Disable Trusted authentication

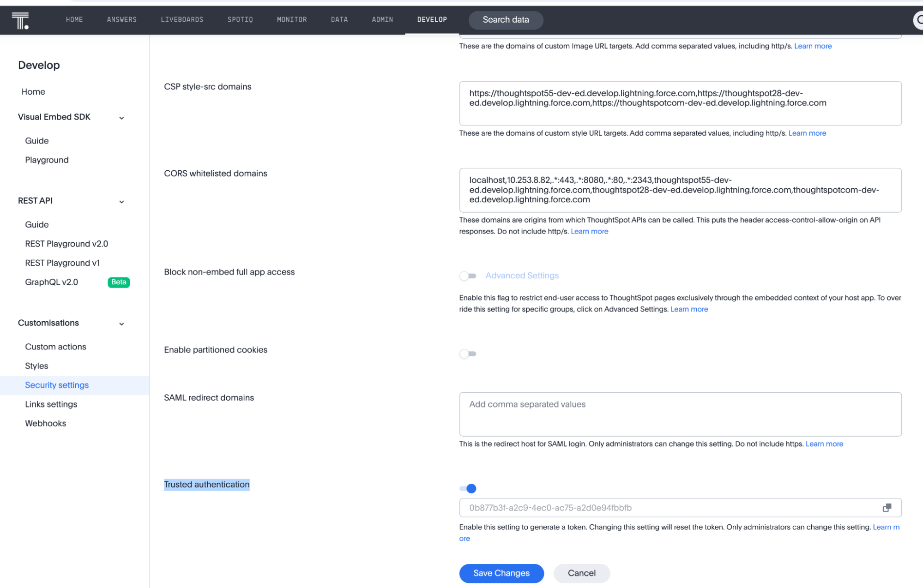point(468,488)
